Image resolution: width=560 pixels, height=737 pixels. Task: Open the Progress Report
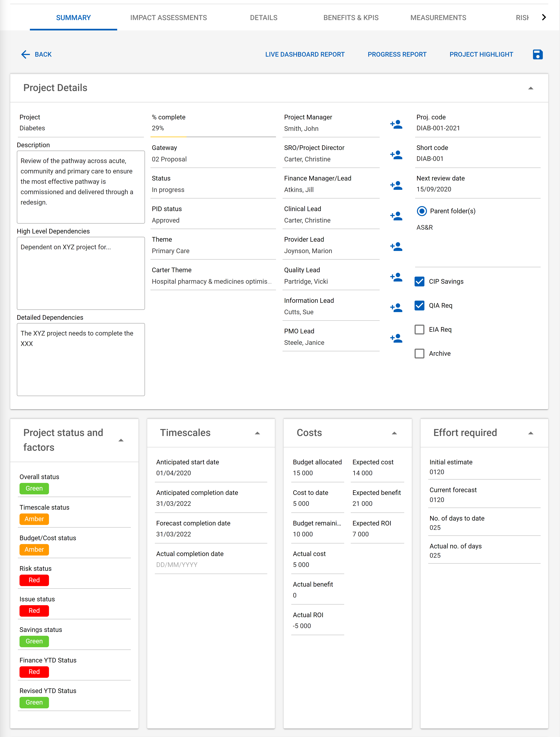coord(397,54)
